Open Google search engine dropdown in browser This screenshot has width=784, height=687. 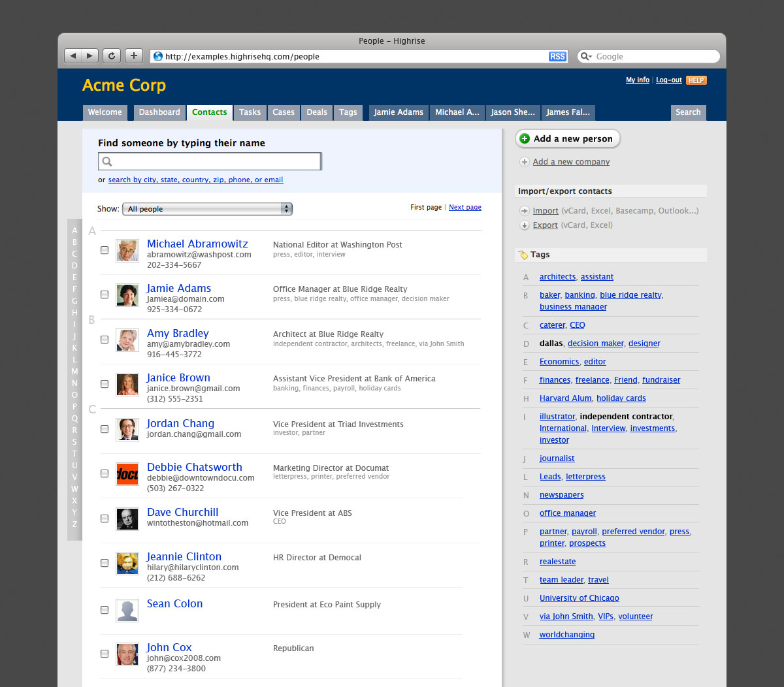tap(586, 57)
